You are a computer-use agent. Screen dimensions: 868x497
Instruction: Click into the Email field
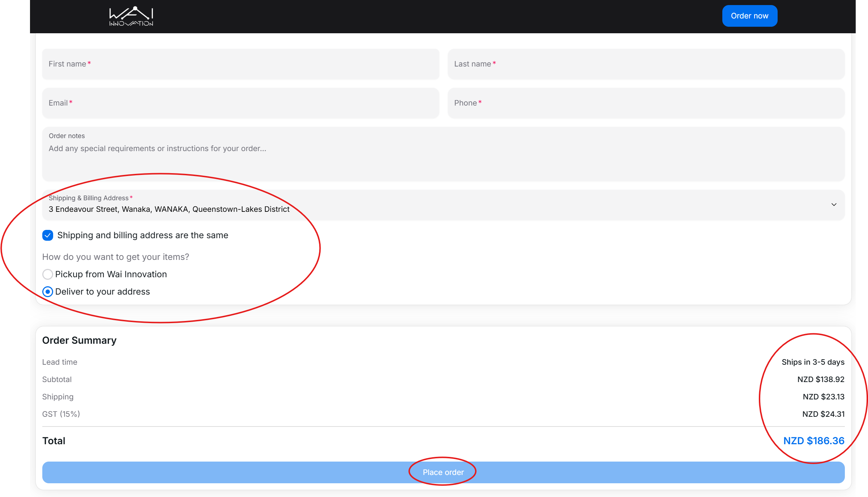click(240, 103)
